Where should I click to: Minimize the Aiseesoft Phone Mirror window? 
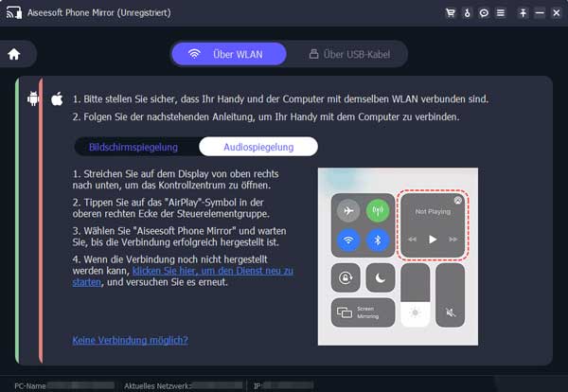click(x=538, y=14)
